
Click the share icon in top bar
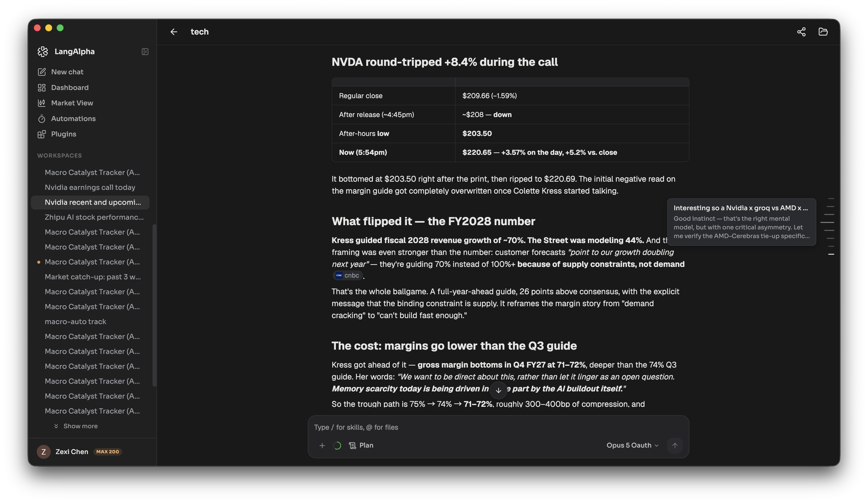[x=801, y=32]
